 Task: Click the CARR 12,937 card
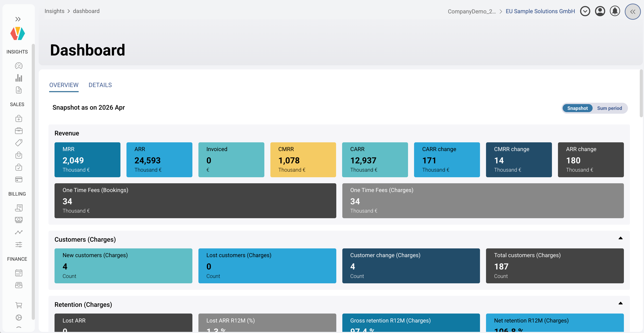coord(375,160)
